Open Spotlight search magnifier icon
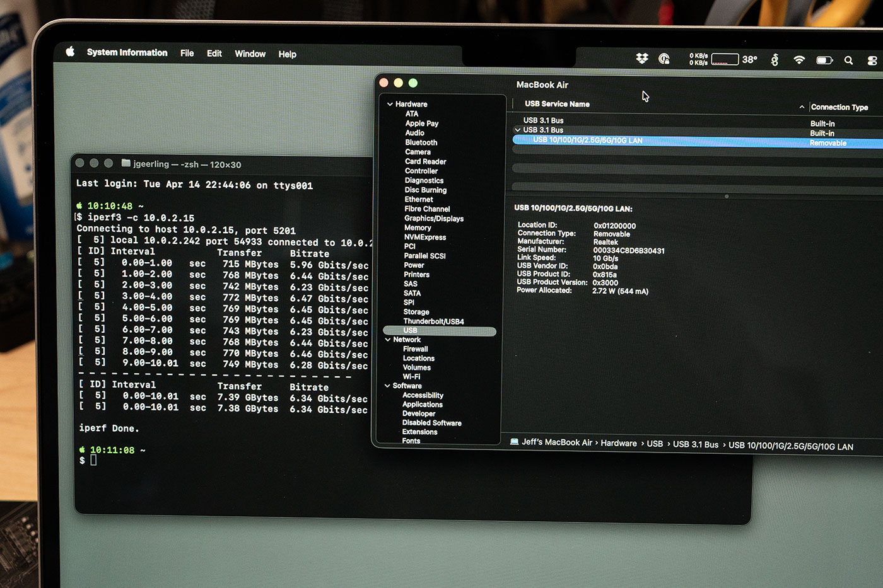Viewport: 883px width, 588px height. [x=848, y=61]
